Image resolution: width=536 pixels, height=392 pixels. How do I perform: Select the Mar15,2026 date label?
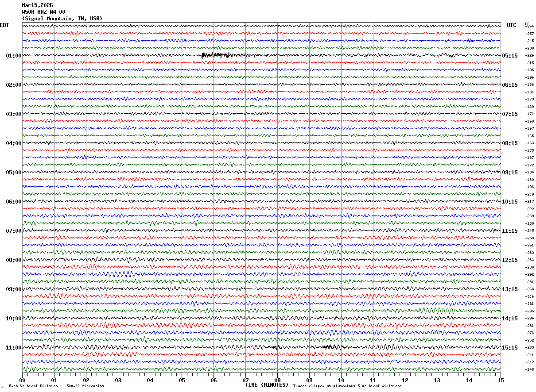[x=37, y=5]
